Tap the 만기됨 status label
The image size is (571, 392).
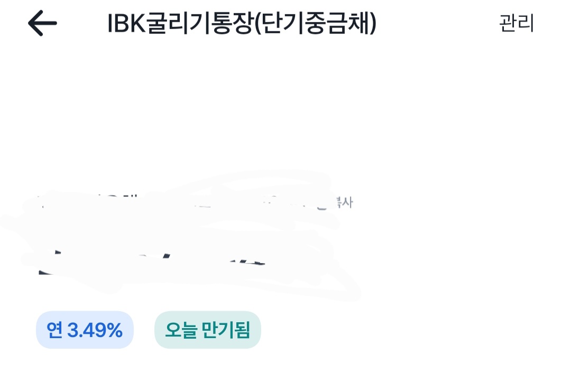[226, 330]
